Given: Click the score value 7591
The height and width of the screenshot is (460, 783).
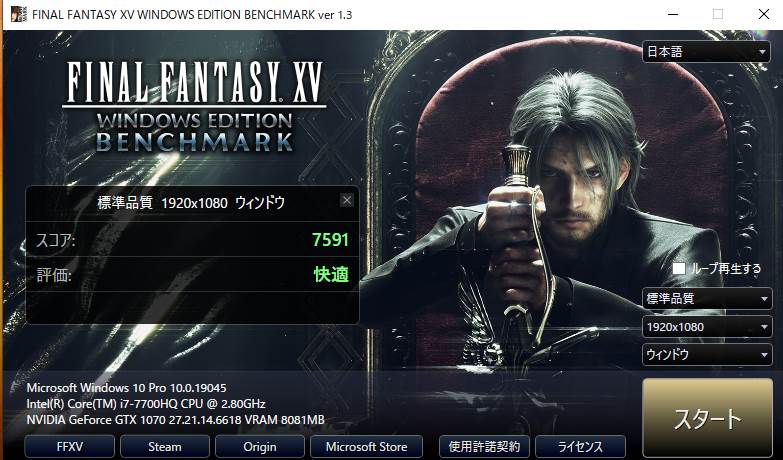Looking at the screenshot, I should (x=330, y=240).
